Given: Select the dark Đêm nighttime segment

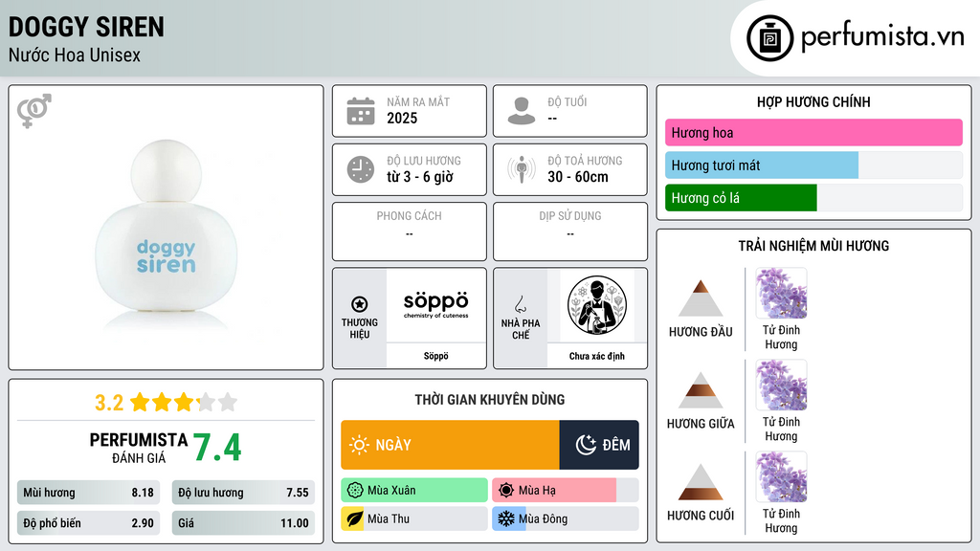Looking at the screenshot, I should pos(599,445).
